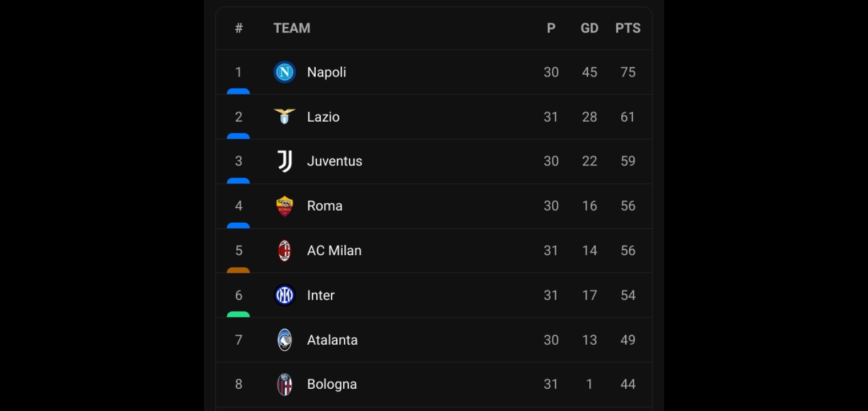Screen dimensions: 868x411
Task: Click the TEAM column header
Action: point(292,28)
